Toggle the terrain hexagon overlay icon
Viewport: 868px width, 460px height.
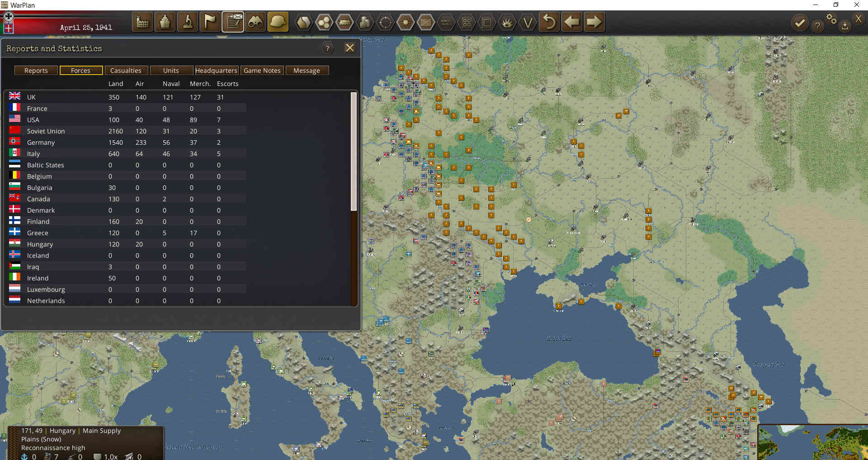(304, 22)
